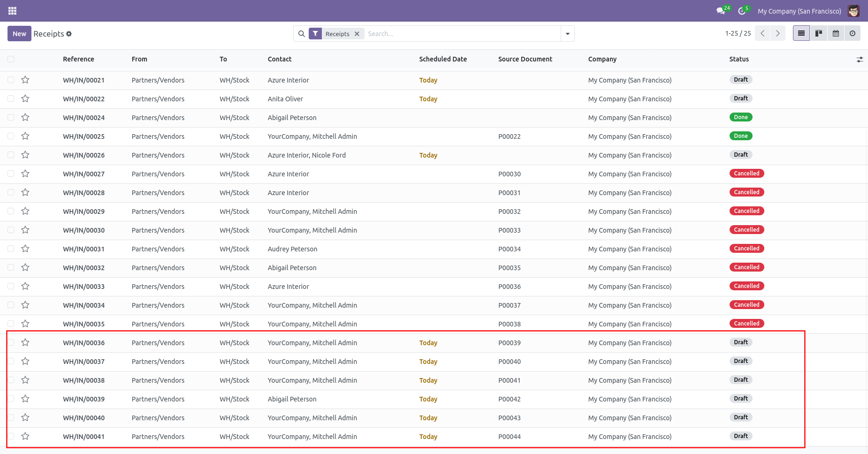Click the Search input field
Viewport: 868px width, 454px height.
462,34
